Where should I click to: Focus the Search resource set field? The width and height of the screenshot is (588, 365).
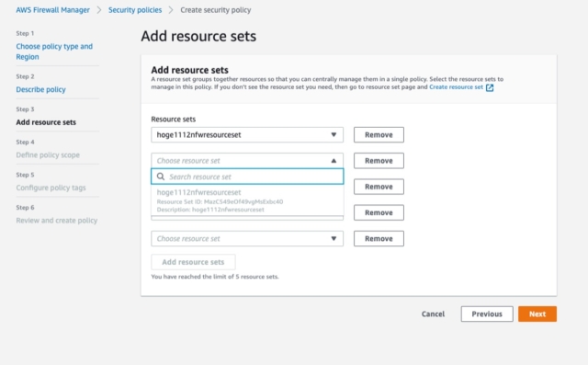pyautogui.click(x=247, y=177)
